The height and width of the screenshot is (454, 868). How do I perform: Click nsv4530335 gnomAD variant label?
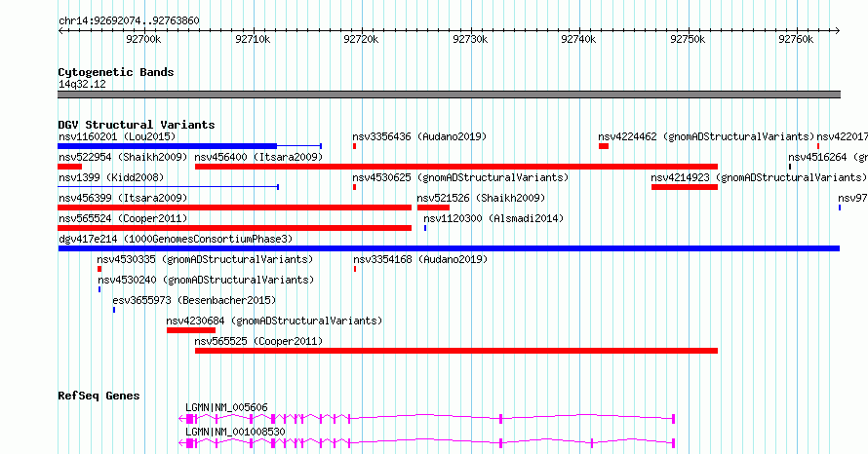(205, 259)
